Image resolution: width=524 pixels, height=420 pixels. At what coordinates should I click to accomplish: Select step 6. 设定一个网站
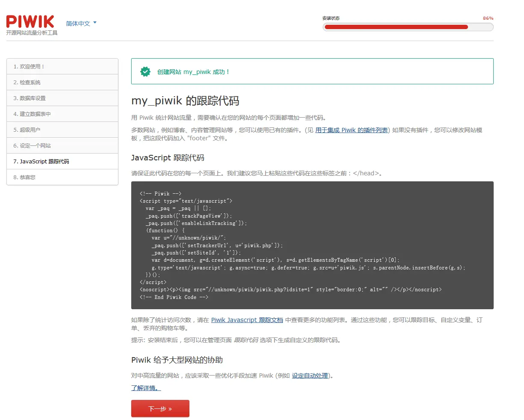62,145
